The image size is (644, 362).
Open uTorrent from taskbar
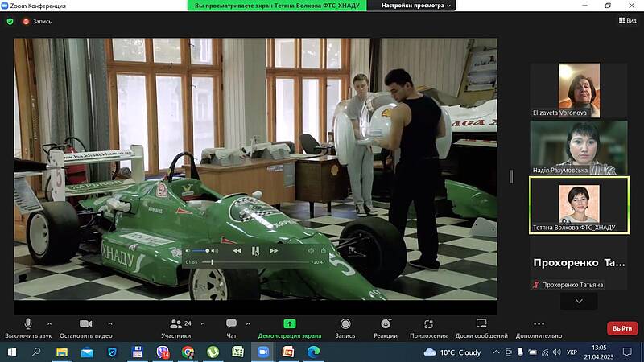point(213,352)
